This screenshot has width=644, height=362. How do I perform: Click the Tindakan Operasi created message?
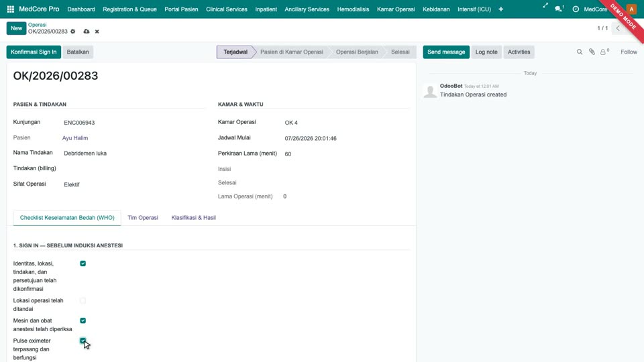point(473,95)
